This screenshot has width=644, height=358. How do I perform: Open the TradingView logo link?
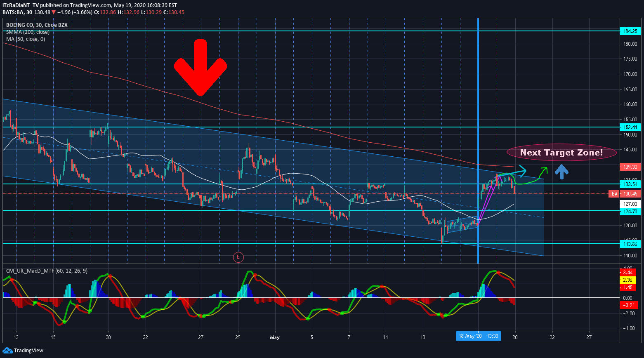(x=23, y=350)
